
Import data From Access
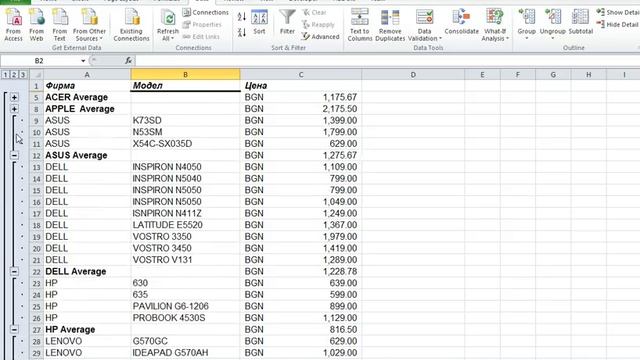13,24
